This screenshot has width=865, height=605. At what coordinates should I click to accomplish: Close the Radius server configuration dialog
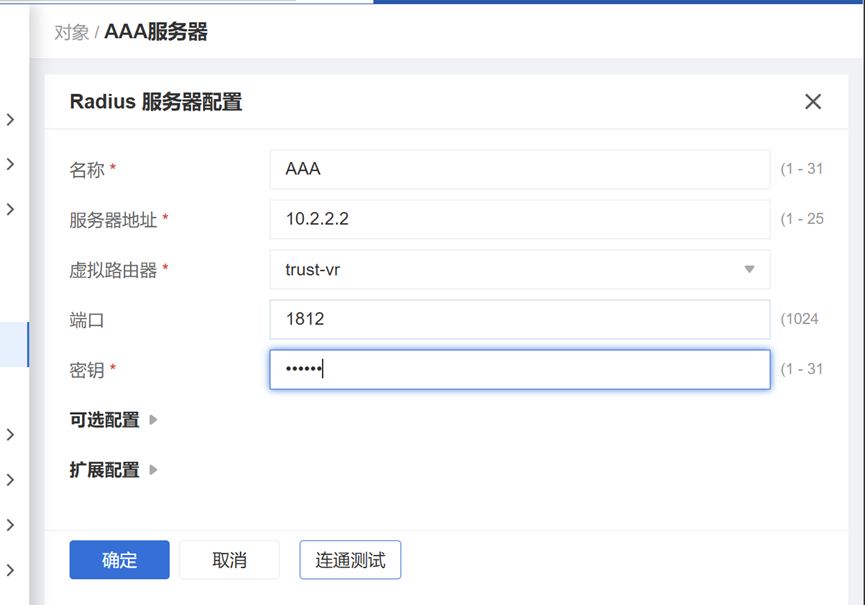pos(813,101)
